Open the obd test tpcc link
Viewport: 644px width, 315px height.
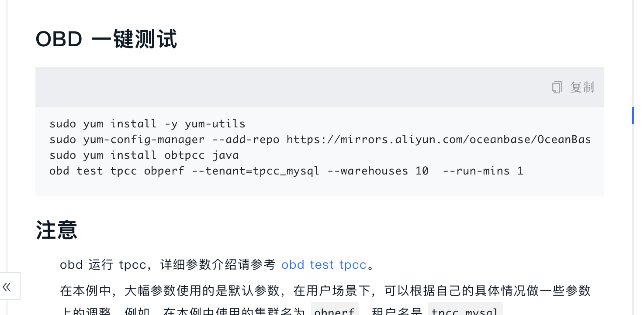(324, 265)
